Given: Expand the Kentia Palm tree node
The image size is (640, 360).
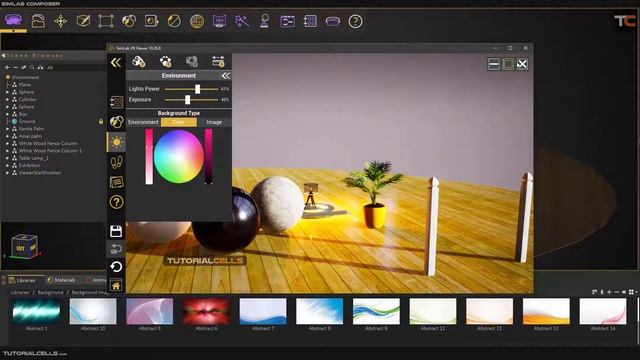Looking at the screenshot, I should (x=7, y=129).
